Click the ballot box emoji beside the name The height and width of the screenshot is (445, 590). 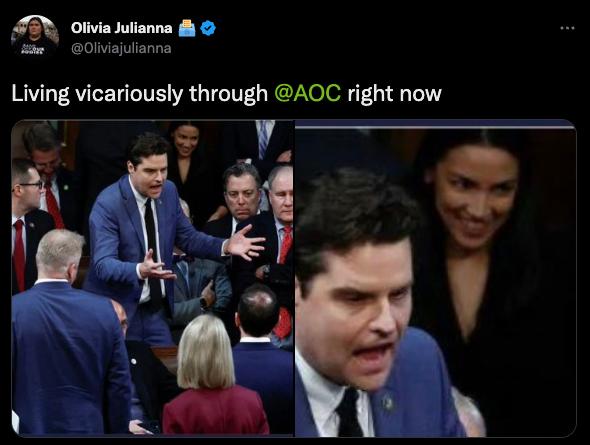coord(187,28)
